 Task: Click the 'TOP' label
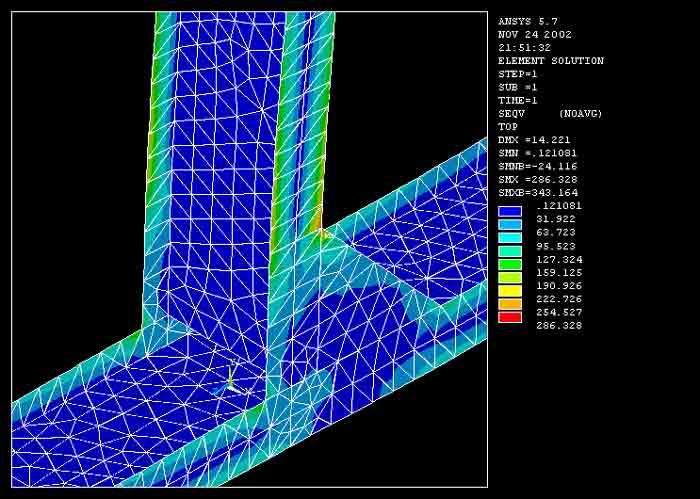pyautogui.click(x=508, y=127)
